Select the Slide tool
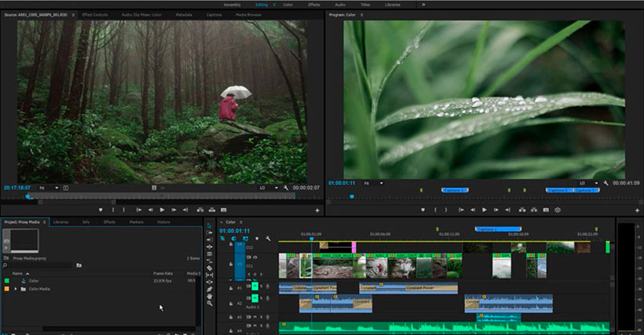This screenshot has height=335, width=644. (x=210, y=282)
